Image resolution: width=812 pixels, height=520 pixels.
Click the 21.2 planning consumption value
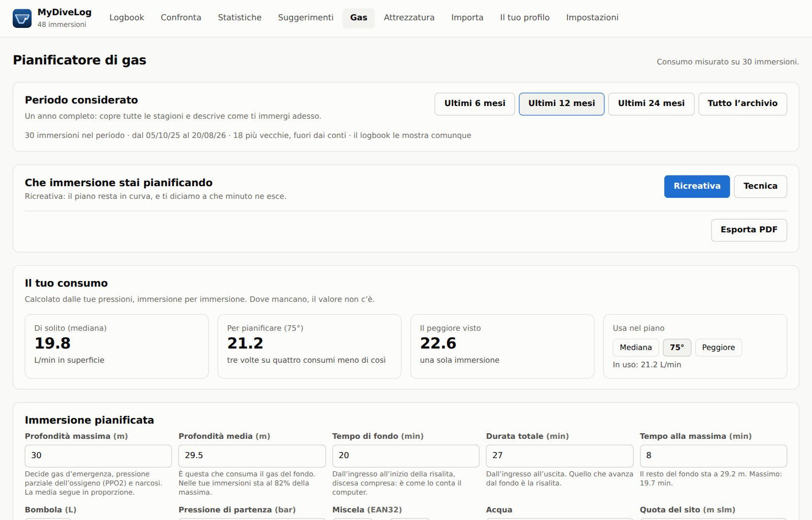point(245,343)
